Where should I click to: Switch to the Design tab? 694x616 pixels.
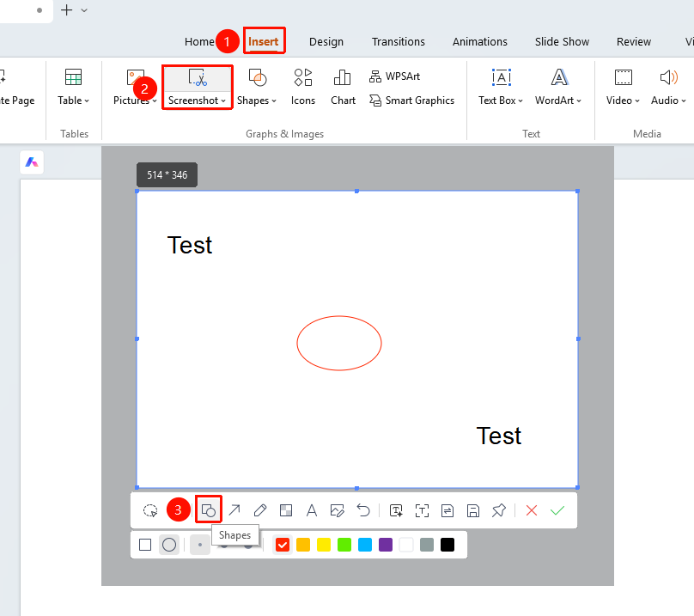(x=326, y=41)
